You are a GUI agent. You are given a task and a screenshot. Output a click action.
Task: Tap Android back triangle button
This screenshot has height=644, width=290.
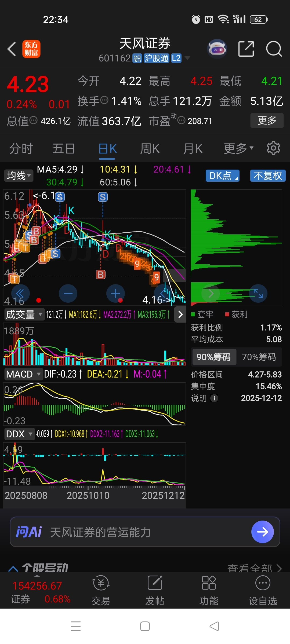pyautogui.click(x=214, y=626)
